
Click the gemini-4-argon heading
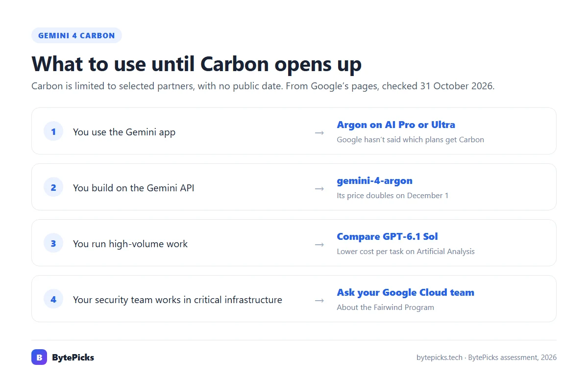coord(374,180)
